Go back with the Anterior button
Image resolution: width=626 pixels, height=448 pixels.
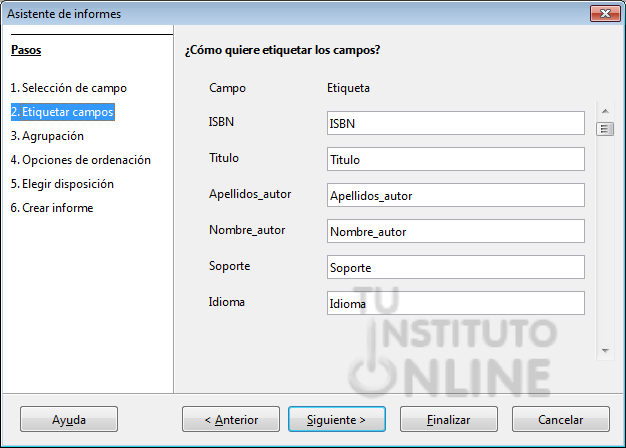tap(231, 419)
